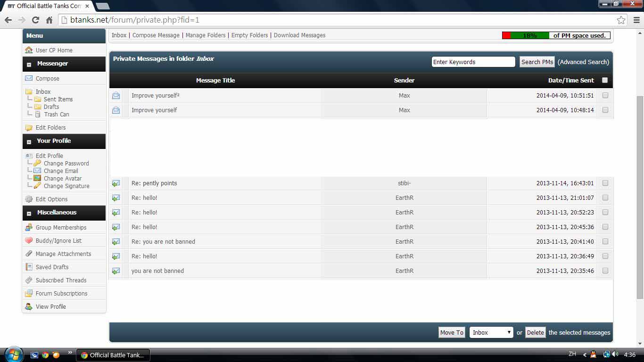Click the User CP Home house icon
This screenshot has width=644, height=362.
(x=29, y=50)
